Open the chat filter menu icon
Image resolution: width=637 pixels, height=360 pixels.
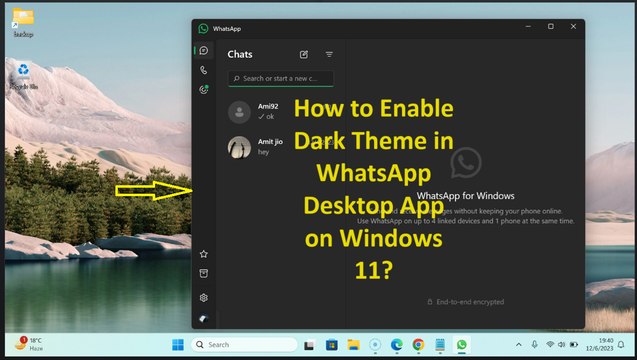click(329, 54)
